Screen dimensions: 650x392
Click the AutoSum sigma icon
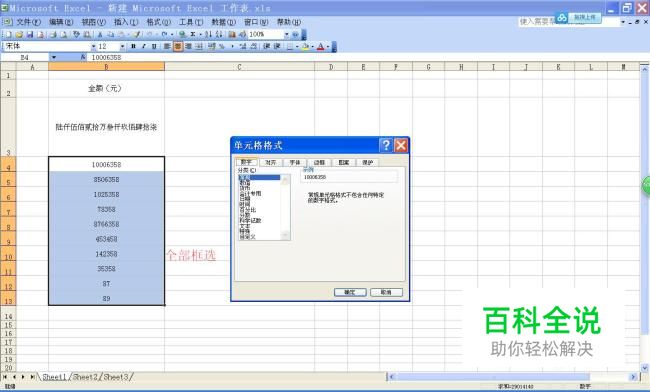click(x=193, y=34)
